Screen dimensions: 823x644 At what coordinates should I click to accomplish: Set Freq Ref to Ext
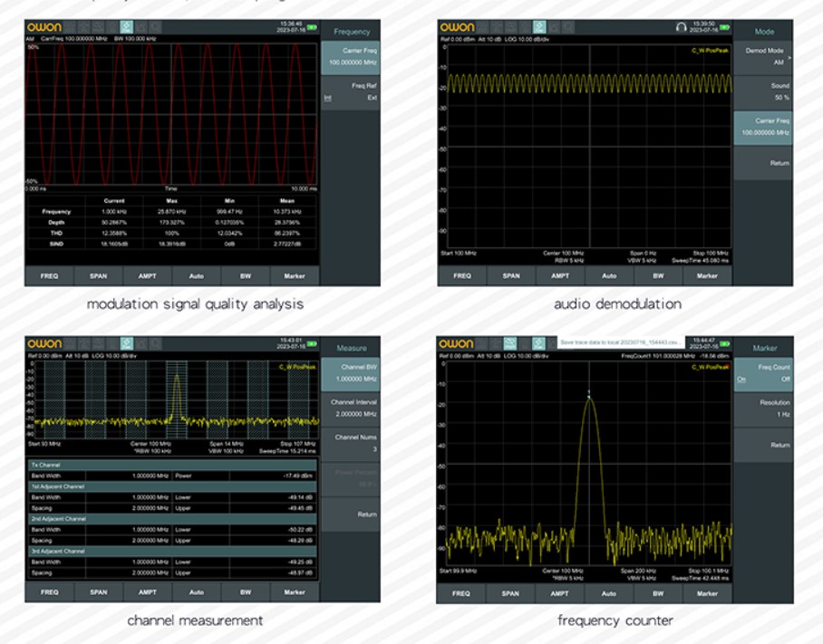[373, 98]
